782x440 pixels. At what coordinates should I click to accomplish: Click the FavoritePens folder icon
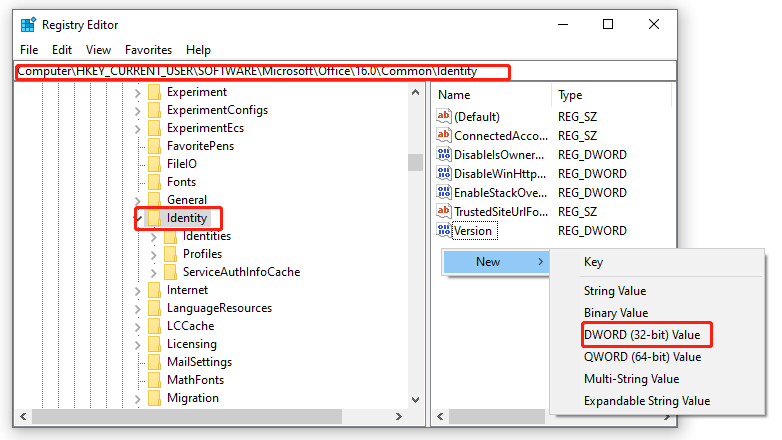coord(155,146)
